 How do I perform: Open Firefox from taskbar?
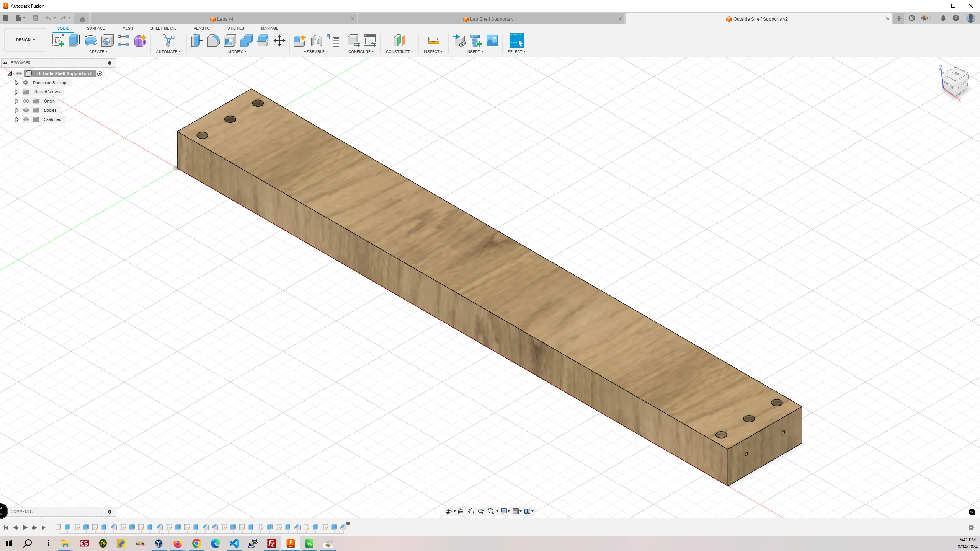pos(178,543)
